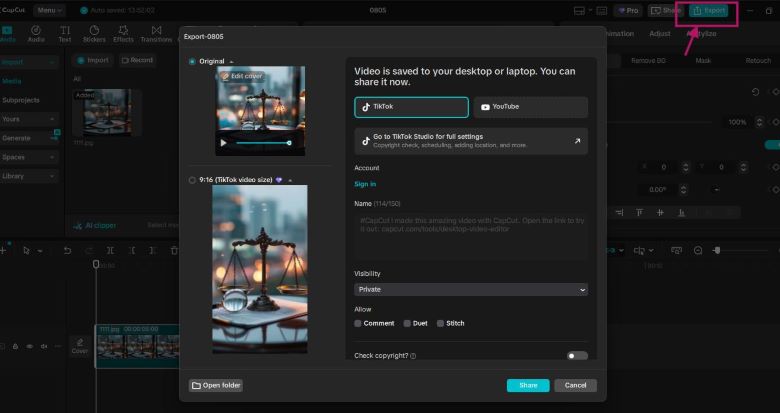Click the timeline zoom-out magnifier icon
The image size is (780, 413).
698,251
